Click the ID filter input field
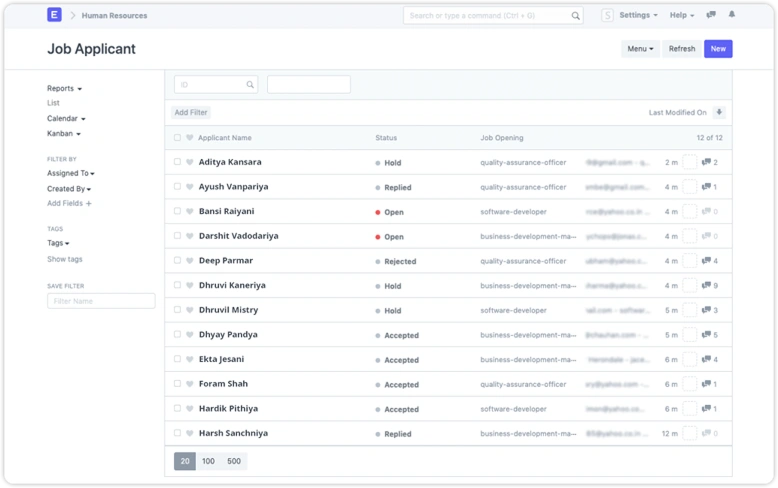This screenshot has height=488, width=778. pyautogui.click(x=216, y=85)
